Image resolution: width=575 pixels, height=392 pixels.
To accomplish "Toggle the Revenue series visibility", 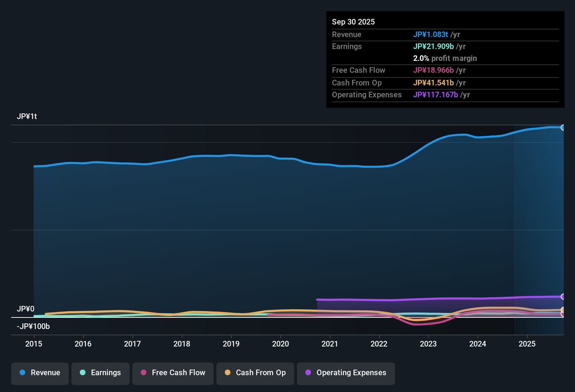I will (40, 373).
